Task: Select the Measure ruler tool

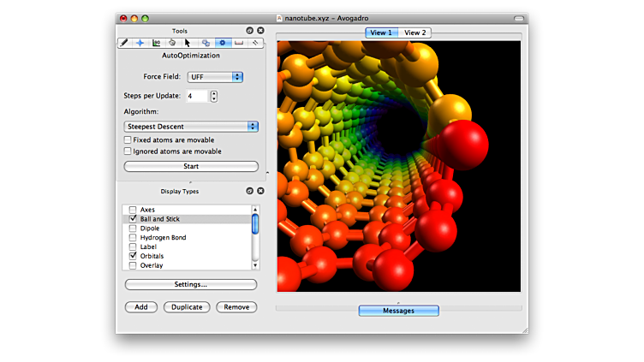Action: coord(239,42)
